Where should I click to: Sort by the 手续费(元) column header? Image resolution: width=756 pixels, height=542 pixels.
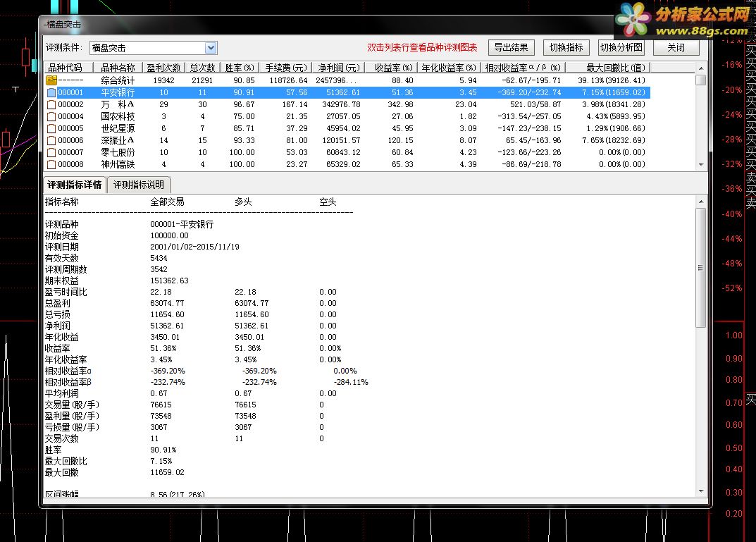pos(285,68)
